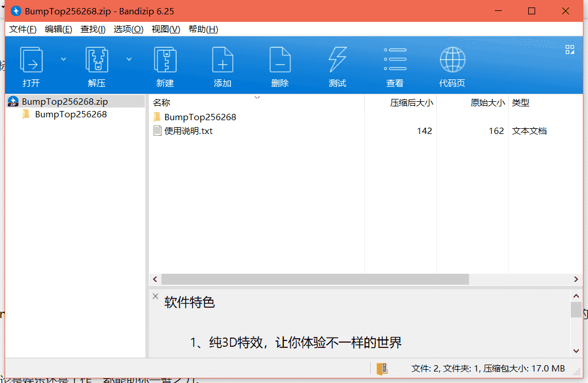Select the BumpTop256268 folder row in list
The height and width of the screenshot is (383, 588).
click(366, 117)
